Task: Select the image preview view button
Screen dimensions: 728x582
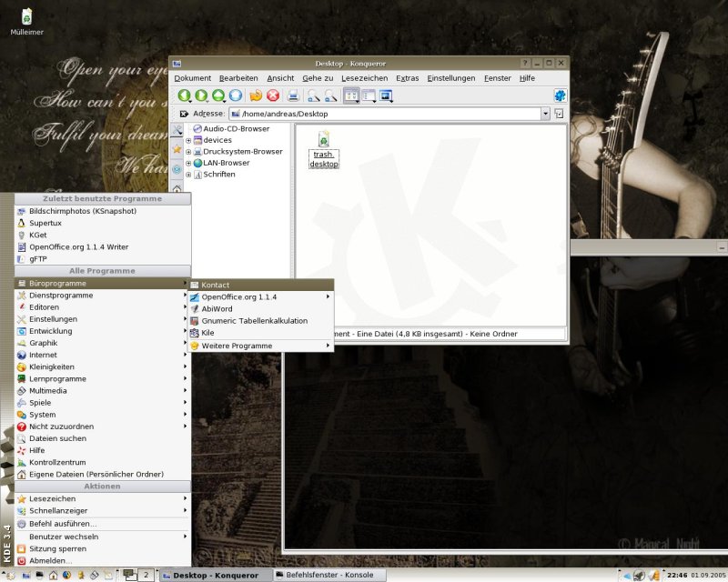Action: [386, 95]
